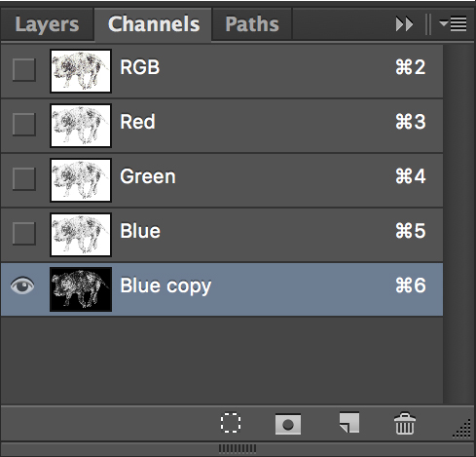Collapse panel with double-arrow icon
476x457 pixels.
click(404, 24)
